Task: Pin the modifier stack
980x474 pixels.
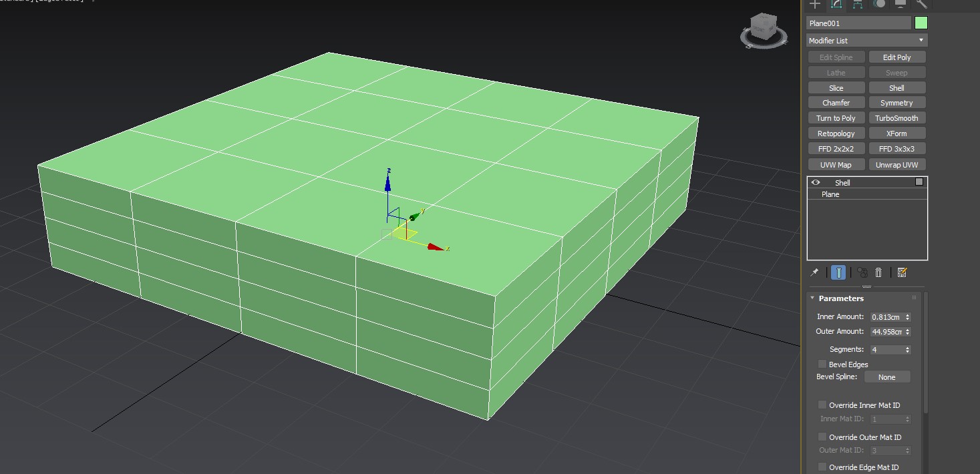Action: tap(814, 272)
